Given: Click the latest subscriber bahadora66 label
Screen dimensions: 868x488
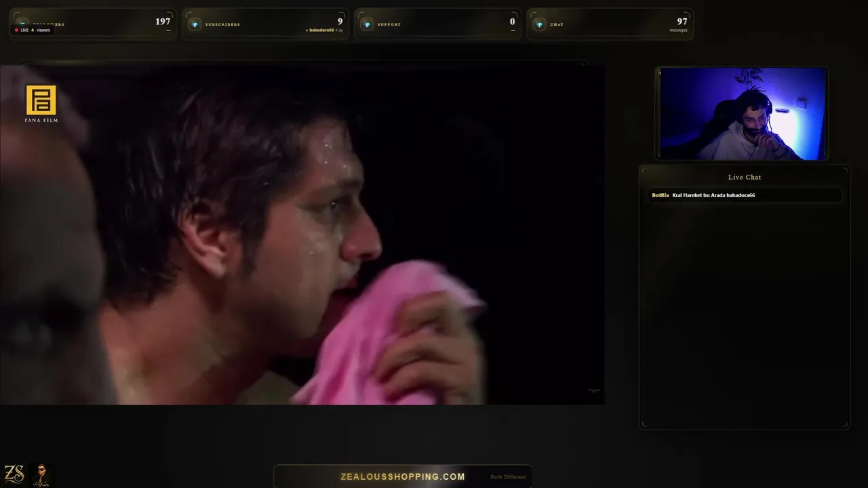Looking at the screenshot, I should tap(321, 30).
